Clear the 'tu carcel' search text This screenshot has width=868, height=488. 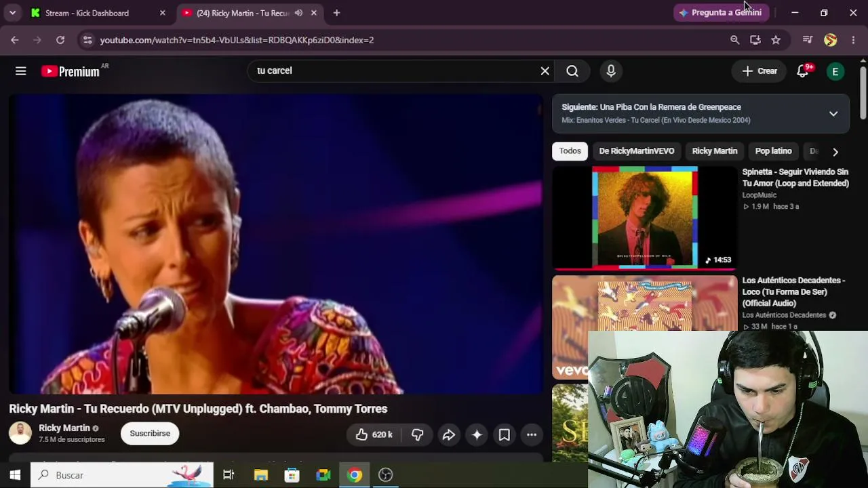[x=545, y=71]
